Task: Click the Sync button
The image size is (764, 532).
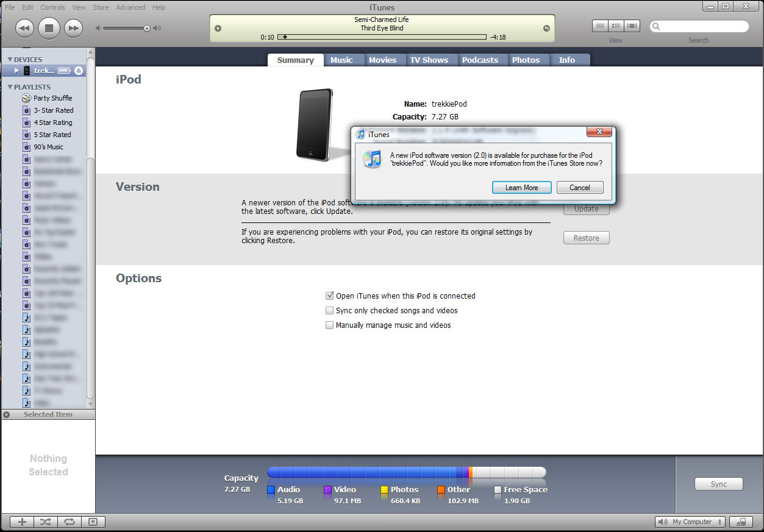Action: pyautogui.click(x=719, y=484)
